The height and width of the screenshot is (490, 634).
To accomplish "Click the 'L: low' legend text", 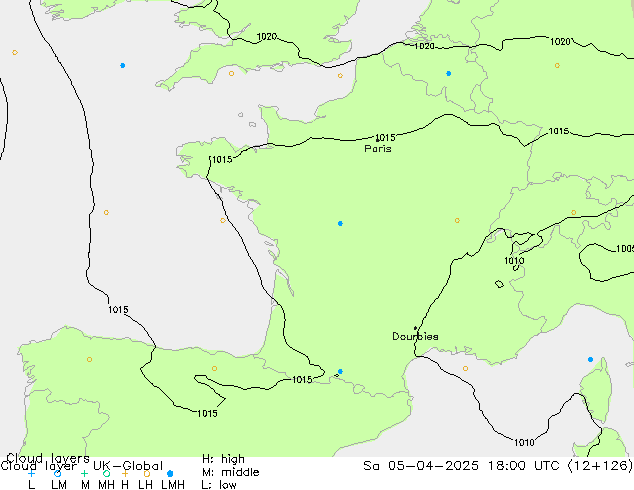I will [x=219, y=484].
